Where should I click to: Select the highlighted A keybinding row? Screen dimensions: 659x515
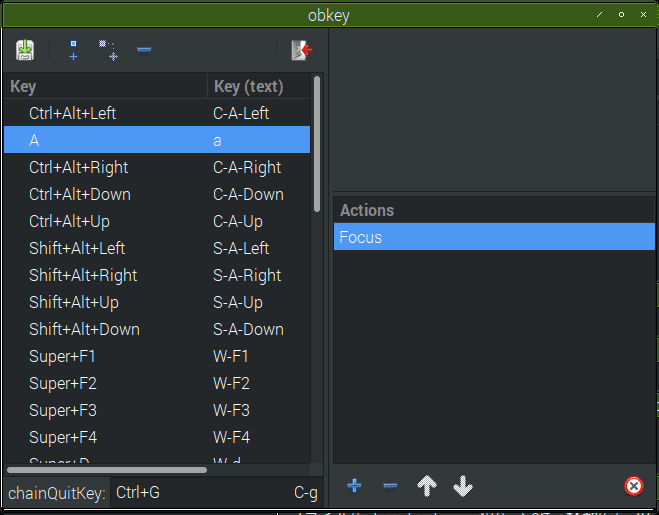coord(157,140)
